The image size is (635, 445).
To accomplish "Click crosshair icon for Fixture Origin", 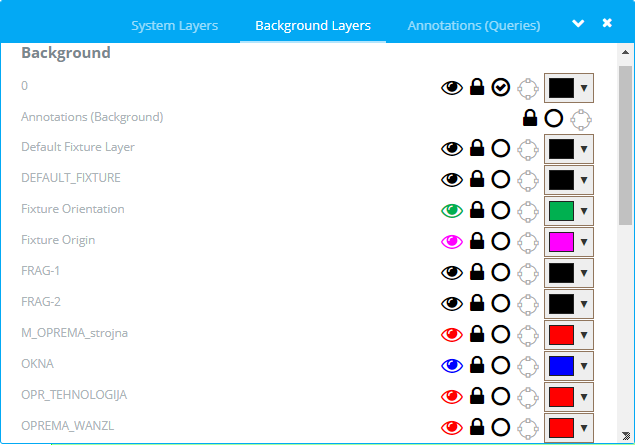I will (528, 243).
